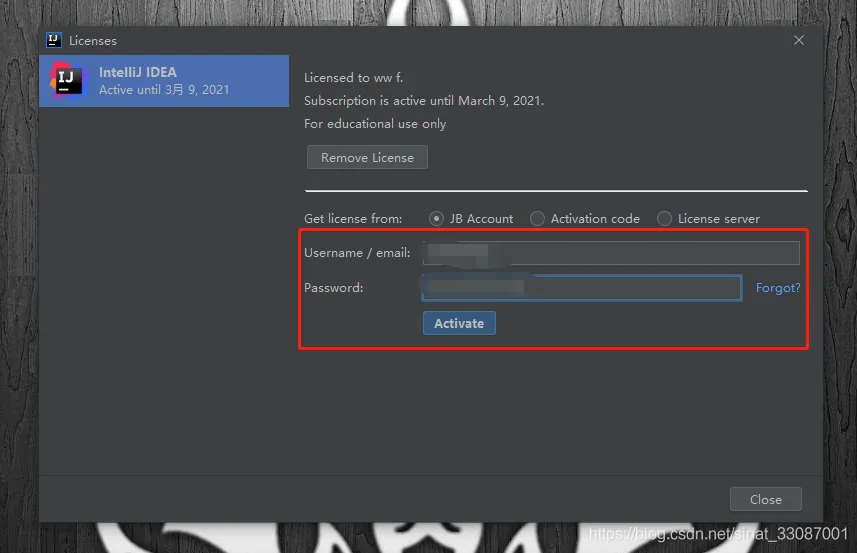857x553 pixels.
Task: Click 'Subscription is active until March 9, 2021.' text
Action: (x=424, y=101)
